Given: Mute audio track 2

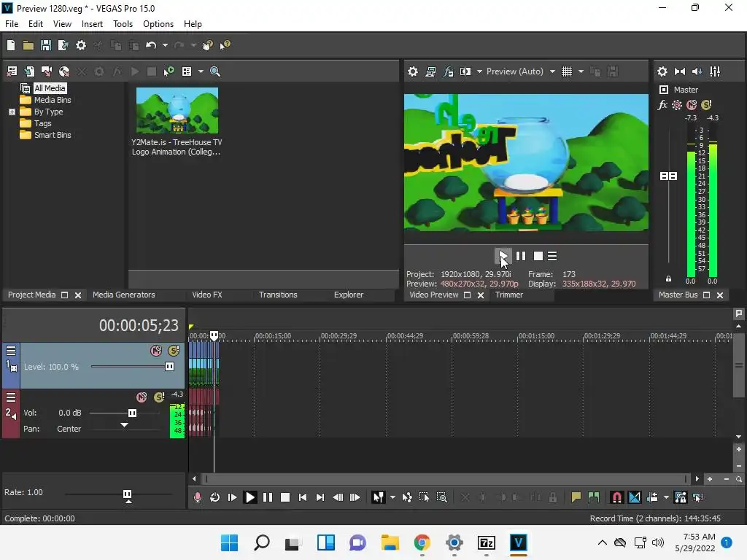Looking at the screenshot, I should [142, 397].
